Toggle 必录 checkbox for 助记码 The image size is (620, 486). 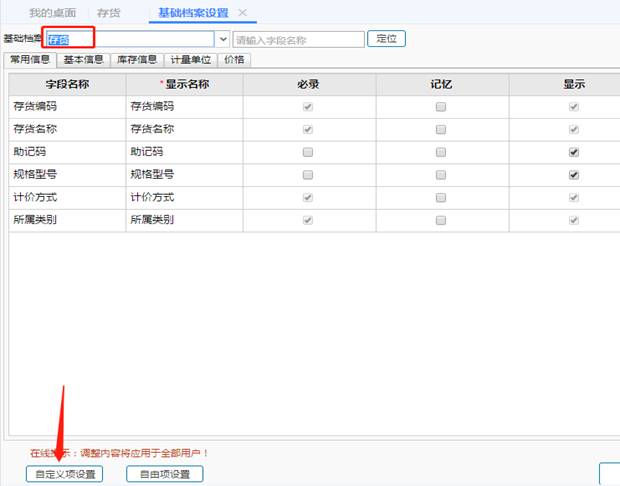(x=308, y=152)
